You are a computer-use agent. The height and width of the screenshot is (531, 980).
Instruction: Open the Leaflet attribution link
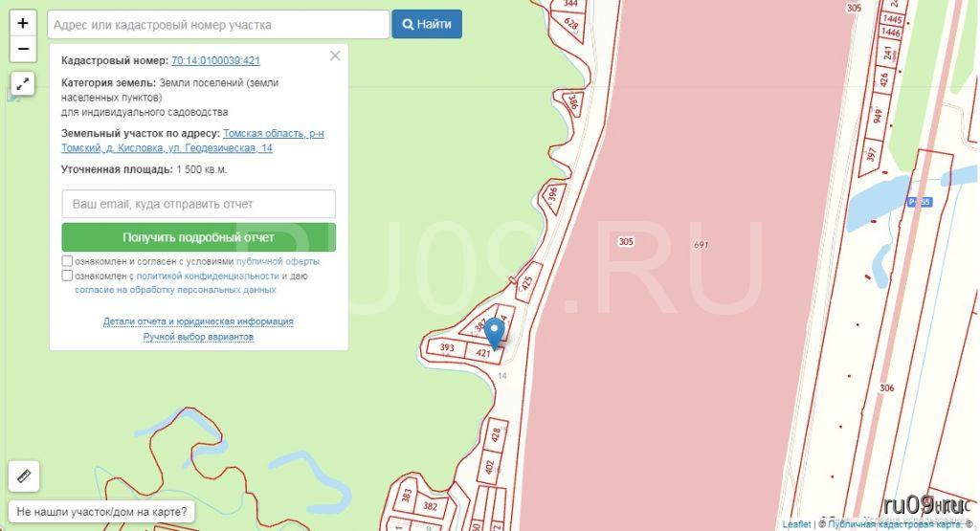point(796,524)
